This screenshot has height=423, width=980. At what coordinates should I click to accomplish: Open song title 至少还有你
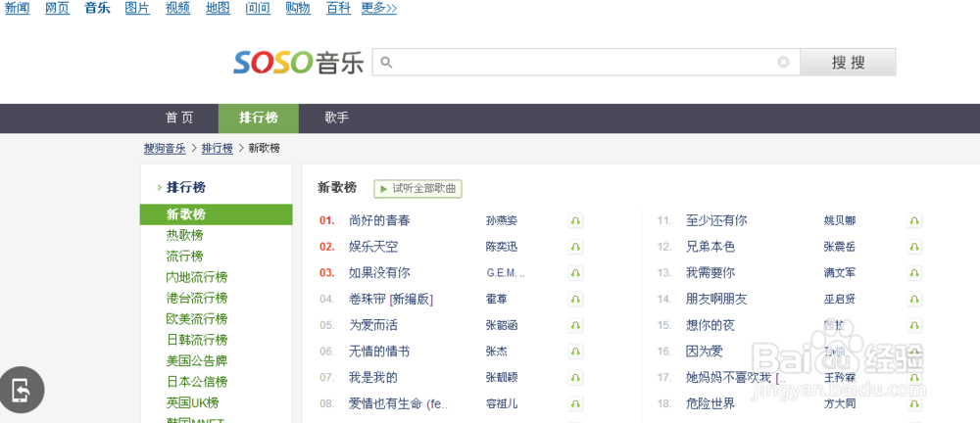click(x=716, y=220)
